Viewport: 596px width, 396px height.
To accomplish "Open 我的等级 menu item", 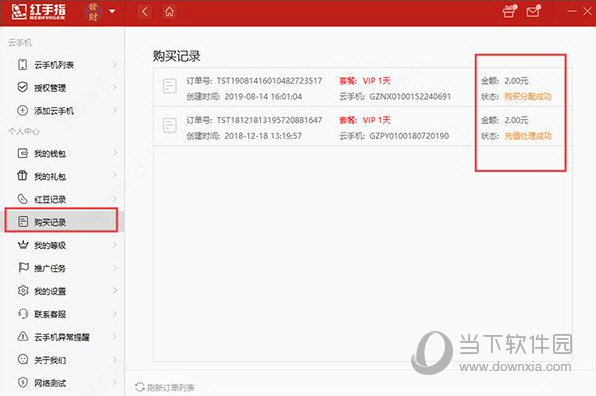I will [x=63, y=246].
